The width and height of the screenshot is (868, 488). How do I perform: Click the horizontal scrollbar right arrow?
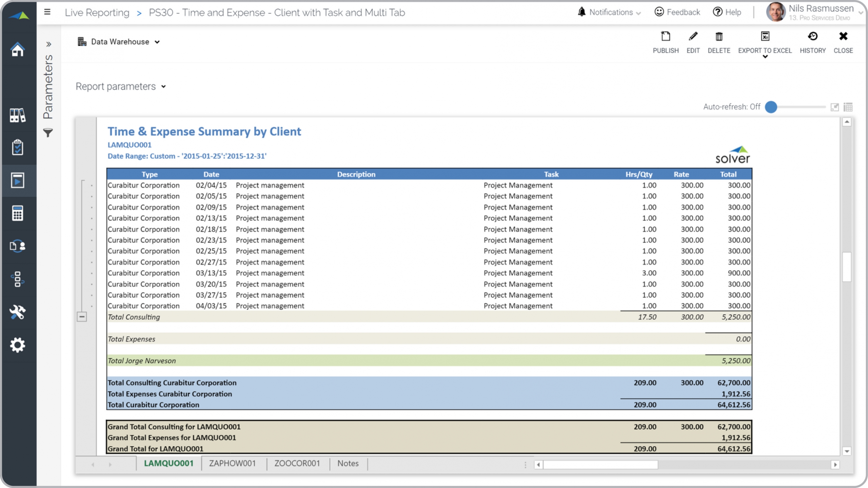tap(835, 465)
